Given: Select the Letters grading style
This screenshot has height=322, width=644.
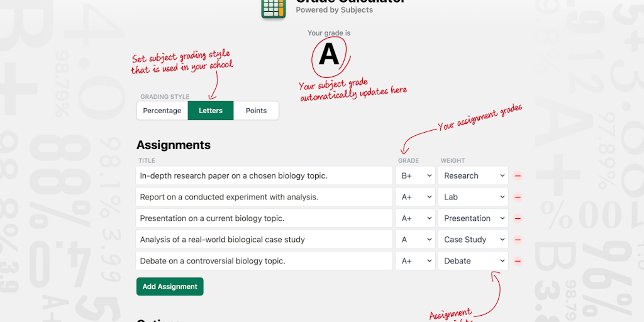Looking at the screenshot, I should pos(211,111).
